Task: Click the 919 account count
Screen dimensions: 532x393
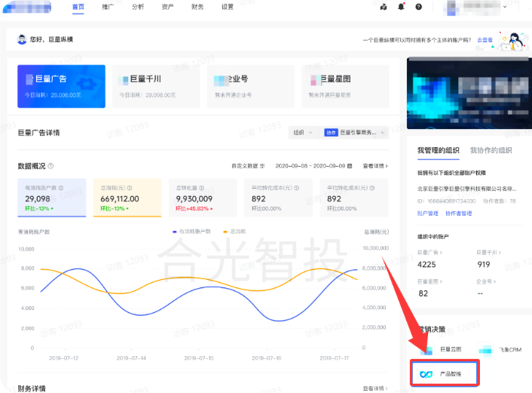Action: click(x=484, y=265)
